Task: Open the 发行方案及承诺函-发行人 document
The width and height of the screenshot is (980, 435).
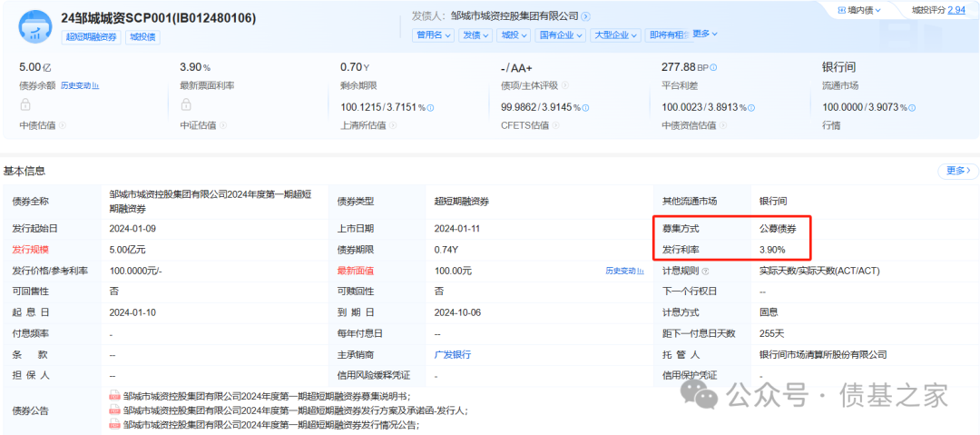Action: pos(296,410)
